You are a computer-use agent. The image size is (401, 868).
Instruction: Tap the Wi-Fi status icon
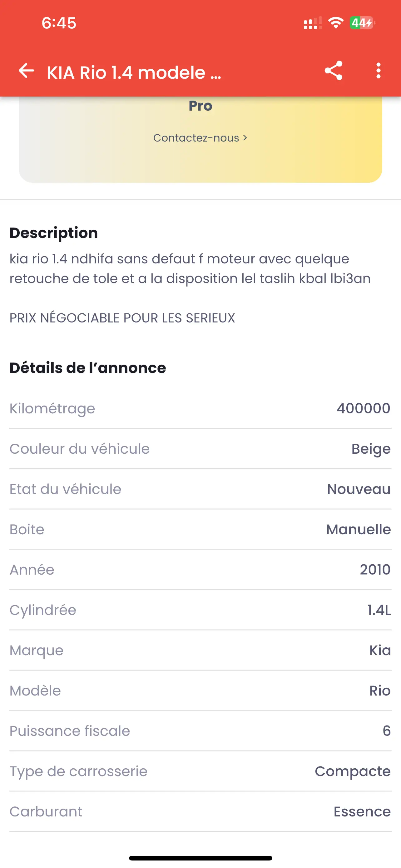click(x=335, y=23)
